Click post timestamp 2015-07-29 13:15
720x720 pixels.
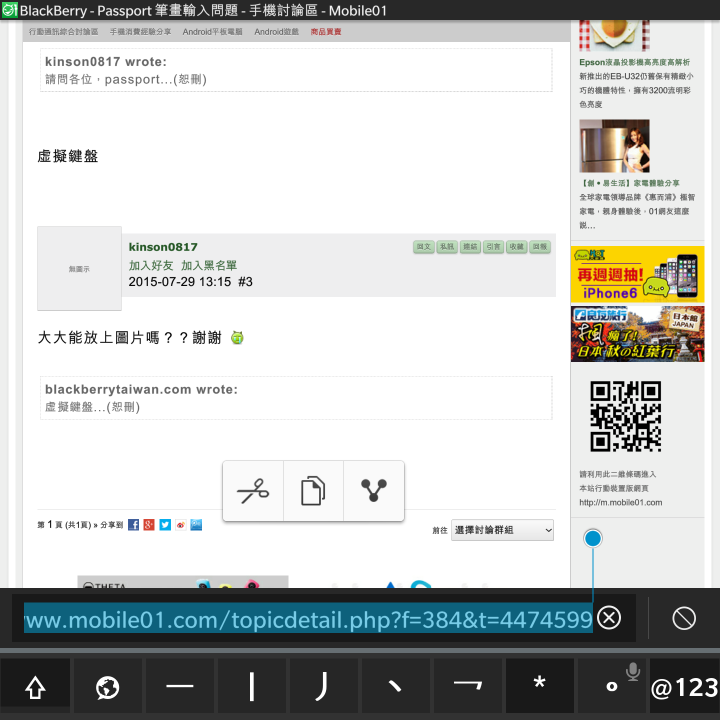click(x=180, y=281)
